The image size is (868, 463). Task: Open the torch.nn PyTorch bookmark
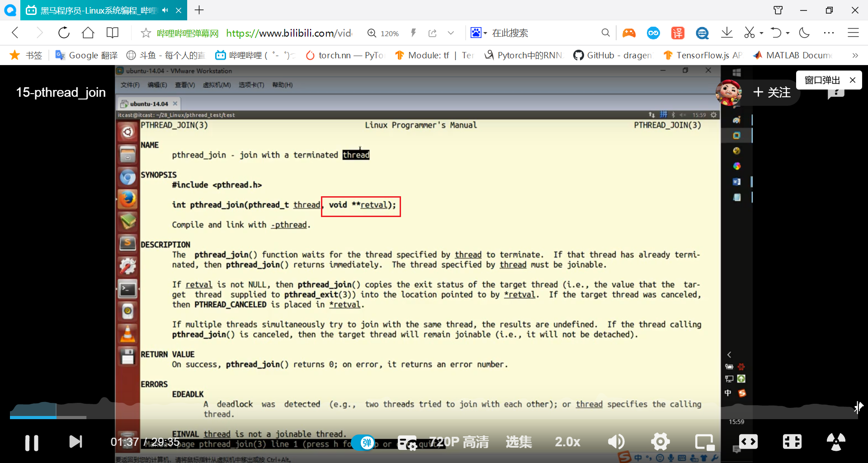(x=344, y=55)
